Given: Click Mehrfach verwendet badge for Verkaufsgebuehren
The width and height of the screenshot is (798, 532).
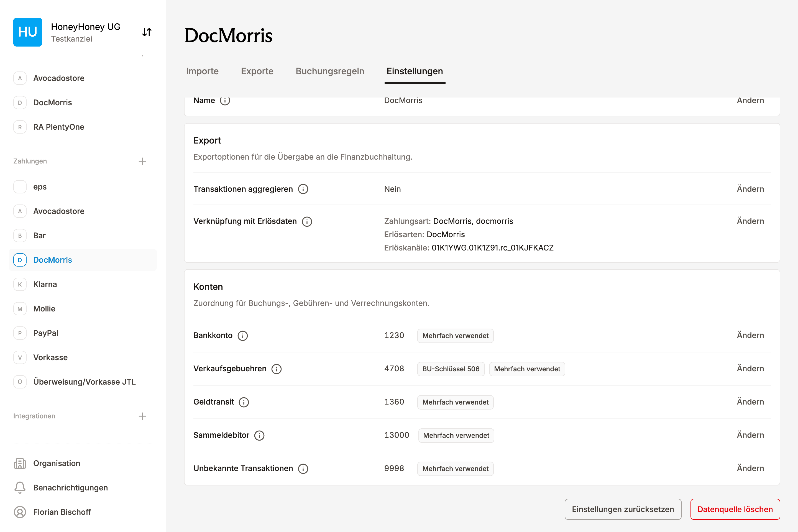Looking at the screenshot, I should 527,369.
